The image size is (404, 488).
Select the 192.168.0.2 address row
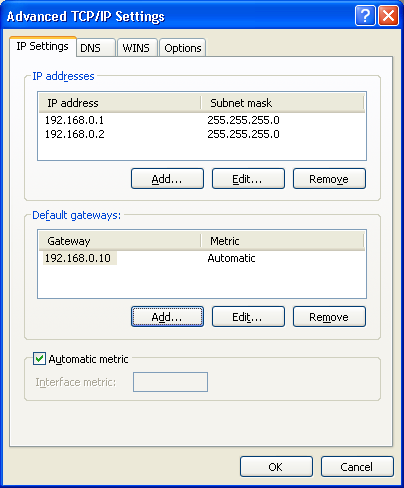202,134
